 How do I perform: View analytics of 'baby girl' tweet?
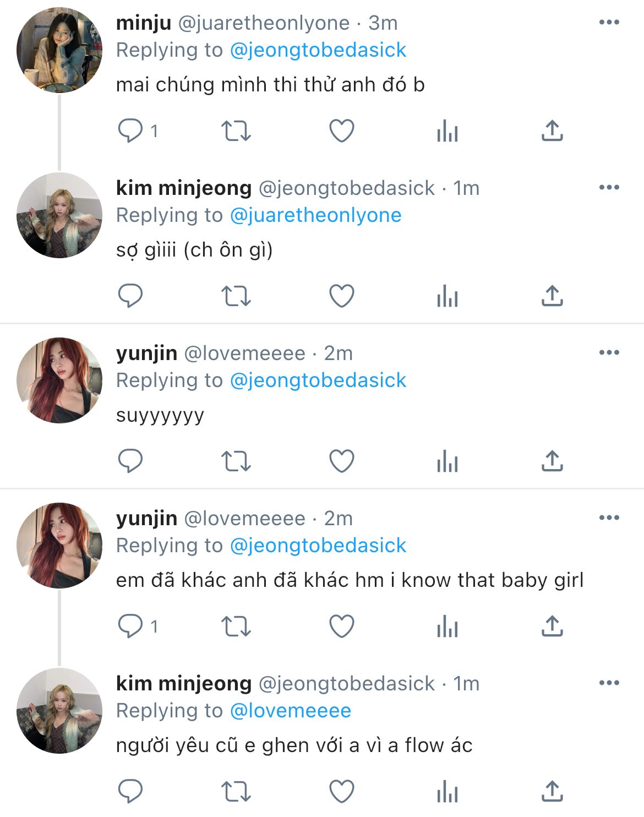tap(447, 627)
